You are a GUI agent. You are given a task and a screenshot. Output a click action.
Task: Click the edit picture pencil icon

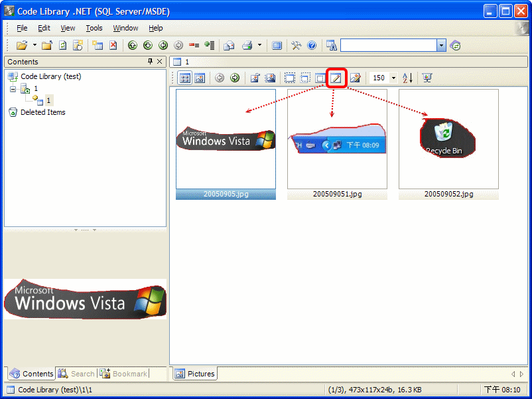point(356,78)
